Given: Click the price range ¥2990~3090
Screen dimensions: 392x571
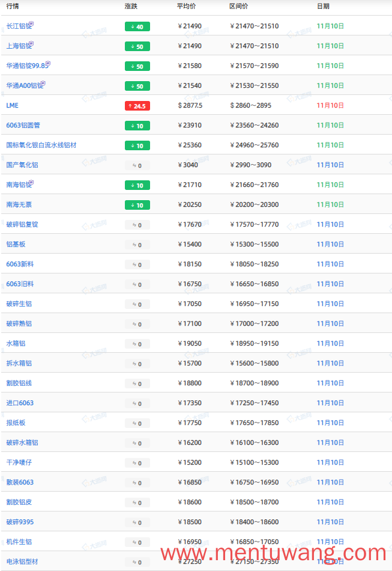Looking at the screenshot, I should (x=251, y=165).
